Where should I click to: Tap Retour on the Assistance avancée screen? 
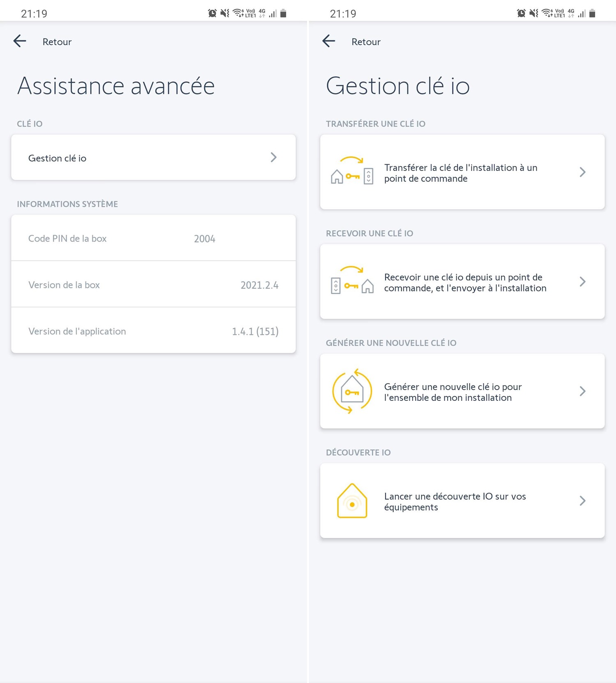57,41
